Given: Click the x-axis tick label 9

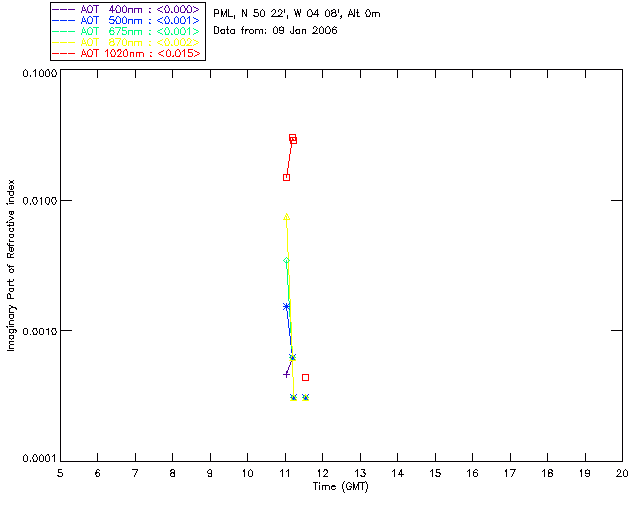Looking at the screenshot, I should coord(210,473).
